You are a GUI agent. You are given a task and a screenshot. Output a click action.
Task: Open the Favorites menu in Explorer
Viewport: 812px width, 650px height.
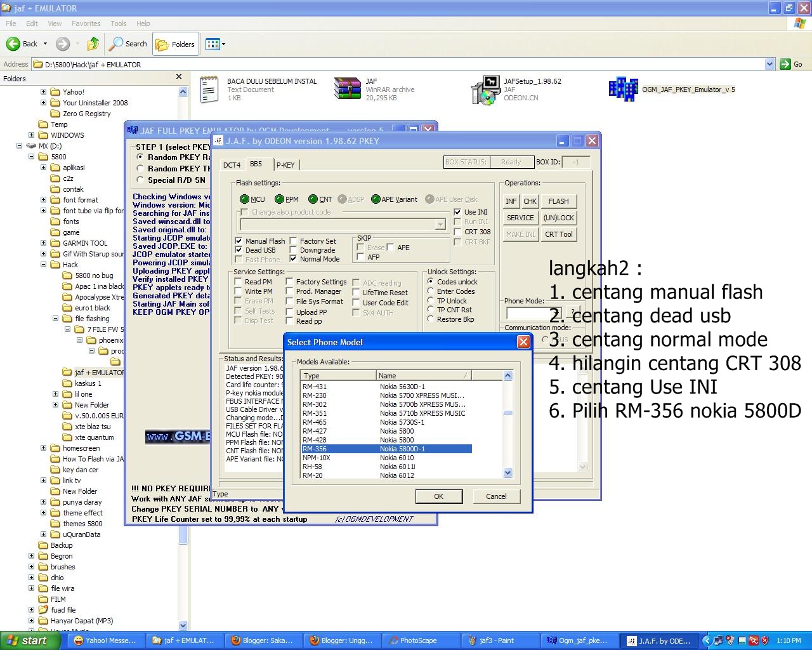[x=86, y=23]
